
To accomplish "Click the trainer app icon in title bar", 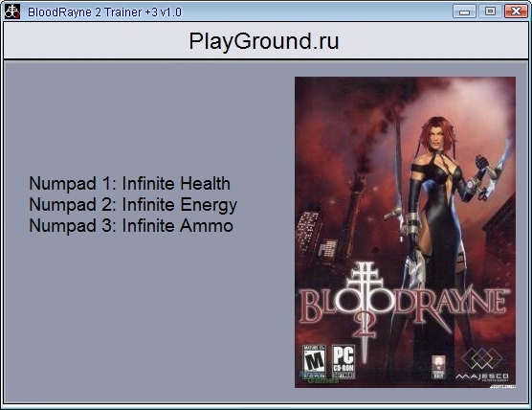I will tap(12, 11).
